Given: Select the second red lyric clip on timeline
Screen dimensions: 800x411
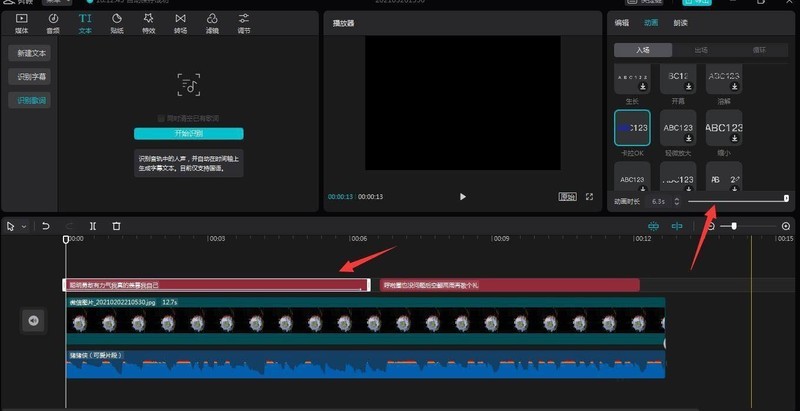Looking at the screenshot, I should click(510, 285).
